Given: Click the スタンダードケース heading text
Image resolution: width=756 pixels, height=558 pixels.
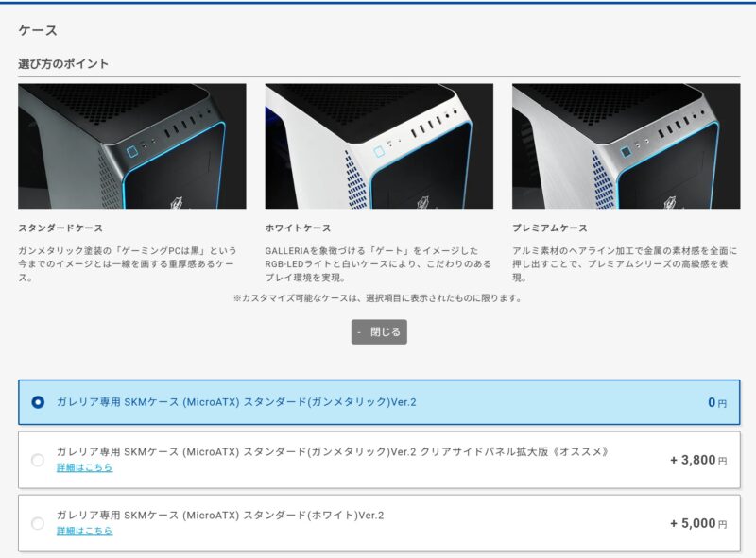Looking at the screenshot, I should click(x=60, y=228).
